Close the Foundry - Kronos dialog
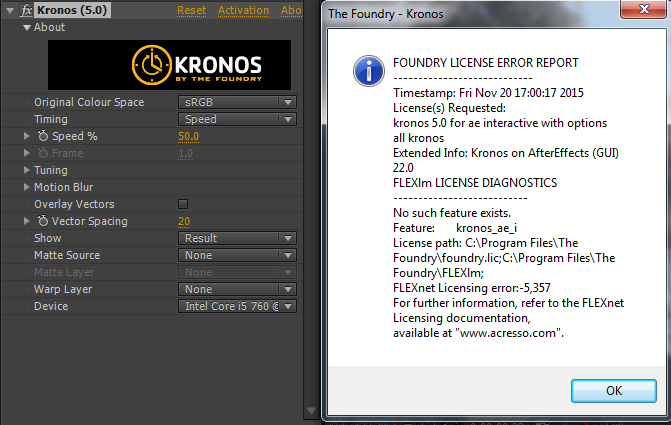Viewport: 671px width, 425px height. [x=644, y=9]
